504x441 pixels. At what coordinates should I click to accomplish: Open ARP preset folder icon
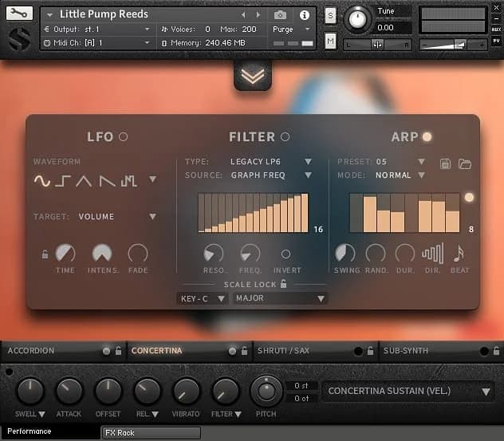465,163
